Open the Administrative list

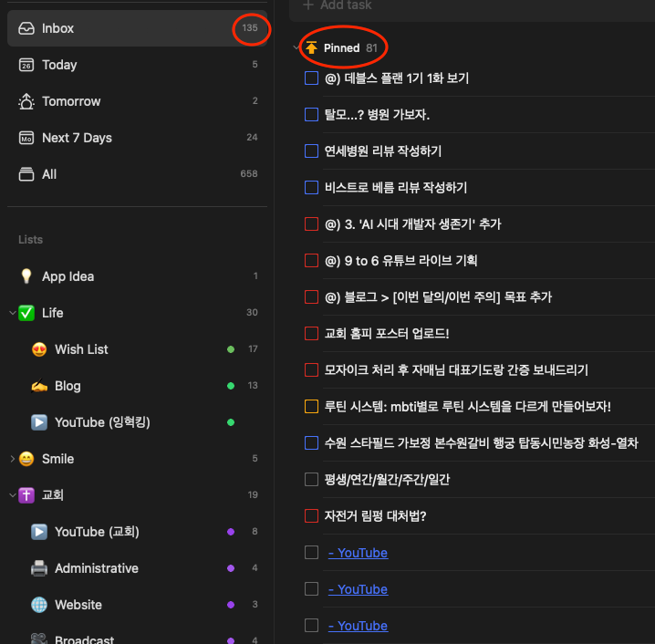point(137,568)
